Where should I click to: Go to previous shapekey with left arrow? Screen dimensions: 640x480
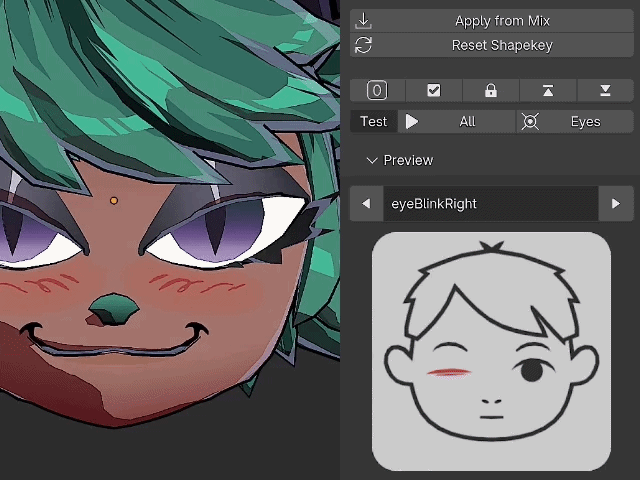point(366,204)
